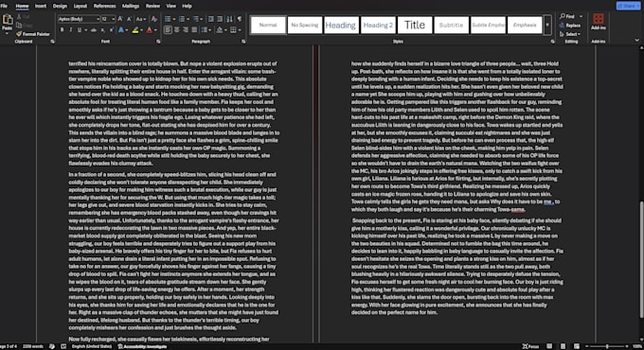Open the font name dropdown
This screenshot has height=350, width=644.
(98, 19)
